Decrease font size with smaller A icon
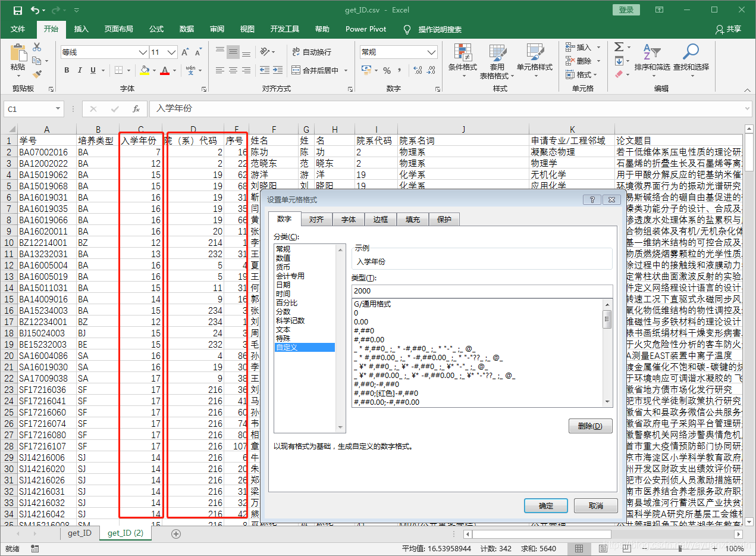756x556 pixels. pyautogui.click(x=198, y=52)
